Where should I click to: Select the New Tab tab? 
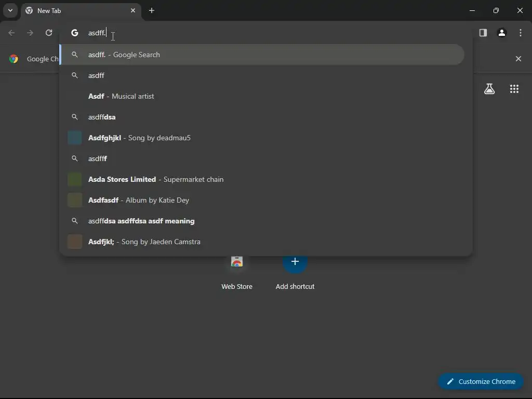(82, 11)
